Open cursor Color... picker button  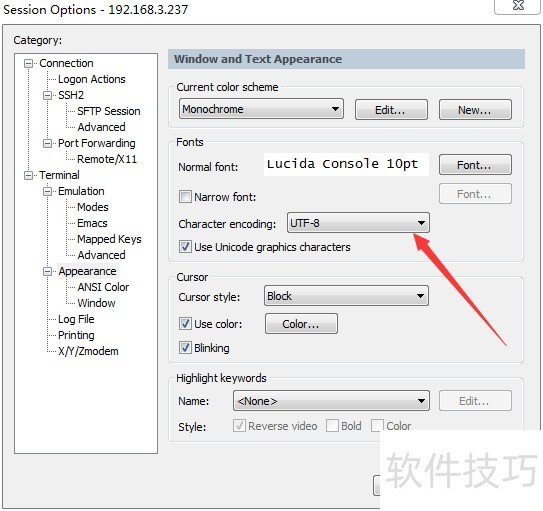301,324
